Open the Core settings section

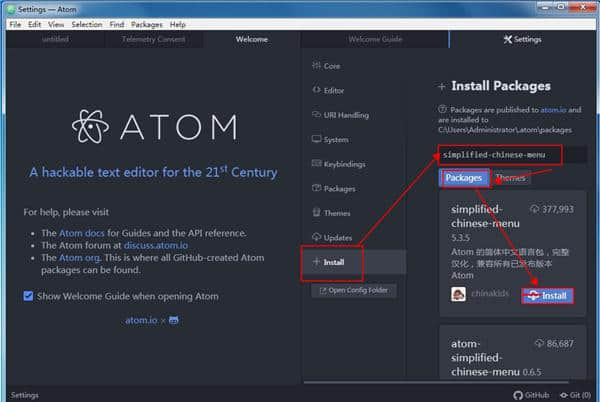tap(332, 65)
